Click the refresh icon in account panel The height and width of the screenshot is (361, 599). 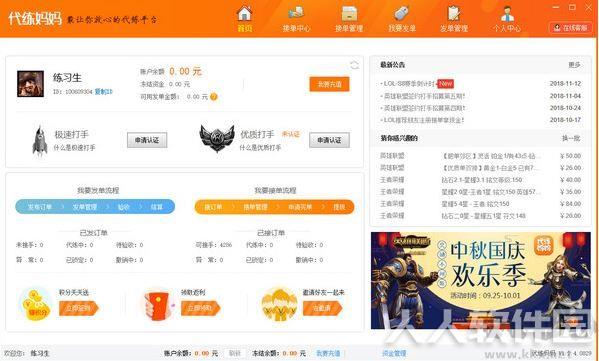click(355, 65)
